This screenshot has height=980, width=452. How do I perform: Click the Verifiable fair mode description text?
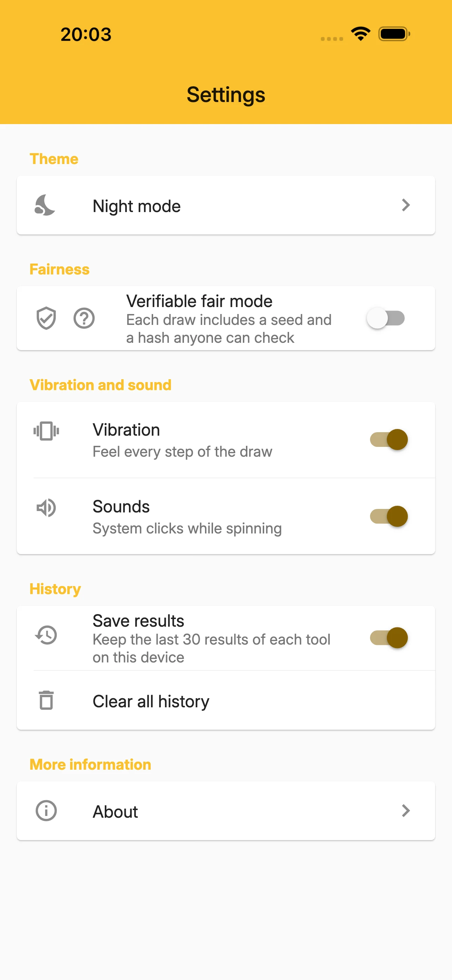pyautogui.click(x=229, y=329)
